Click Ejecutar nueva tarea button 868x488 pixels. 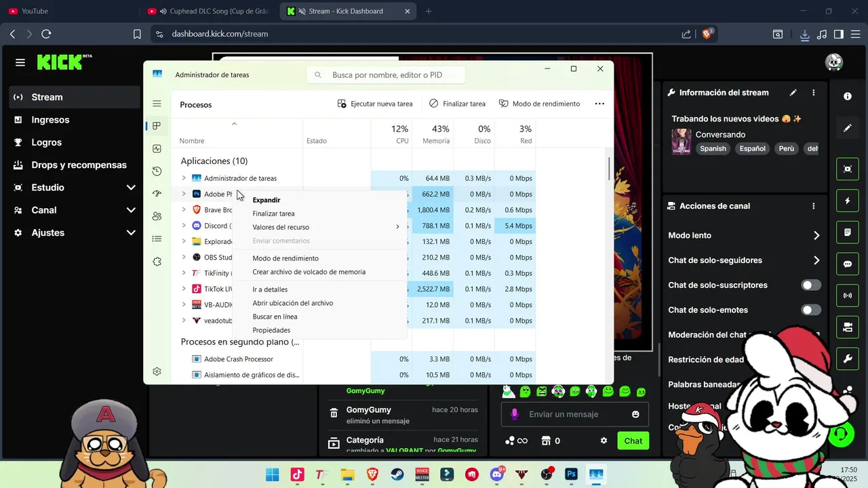[375, 104]
